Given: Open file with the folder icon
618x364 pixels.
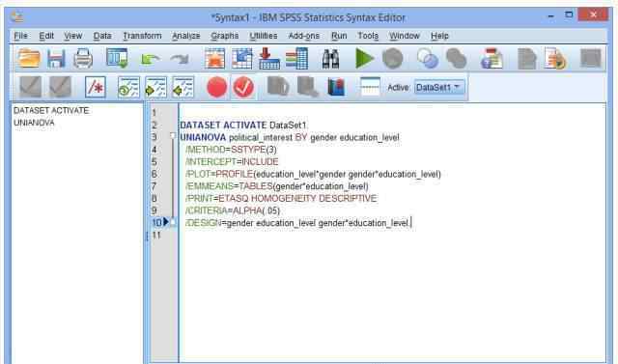Looking at the screenshot, I should coord(29,58).
